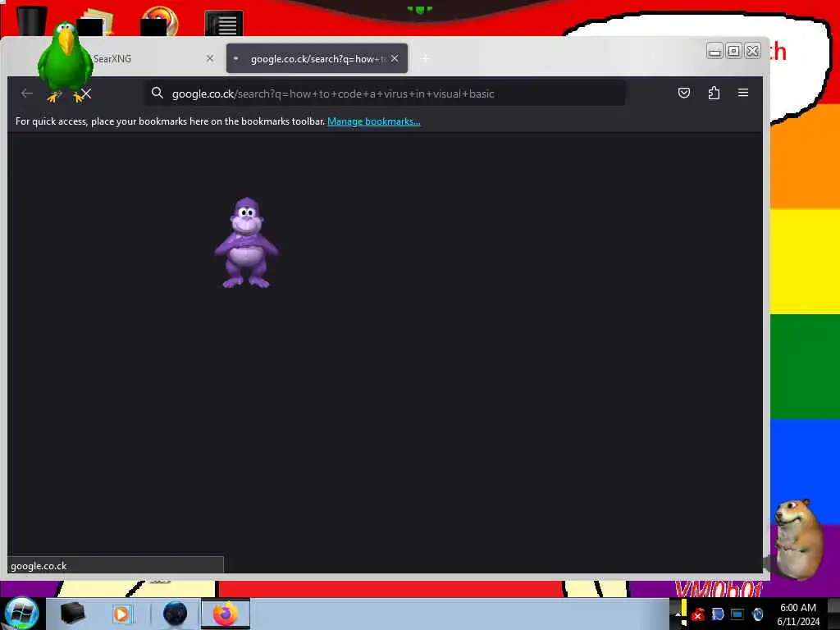This screenshot has width=840, height=630.
Task: Select the Firefox taskbar button
Action: coord(226,614)
